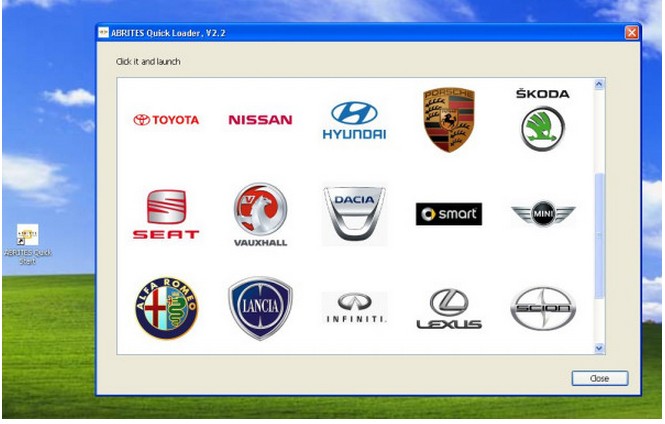Viewport: 665px width, 424px height.
Task: Open the Vauxhall griffin logo
Action: (260, 215)
